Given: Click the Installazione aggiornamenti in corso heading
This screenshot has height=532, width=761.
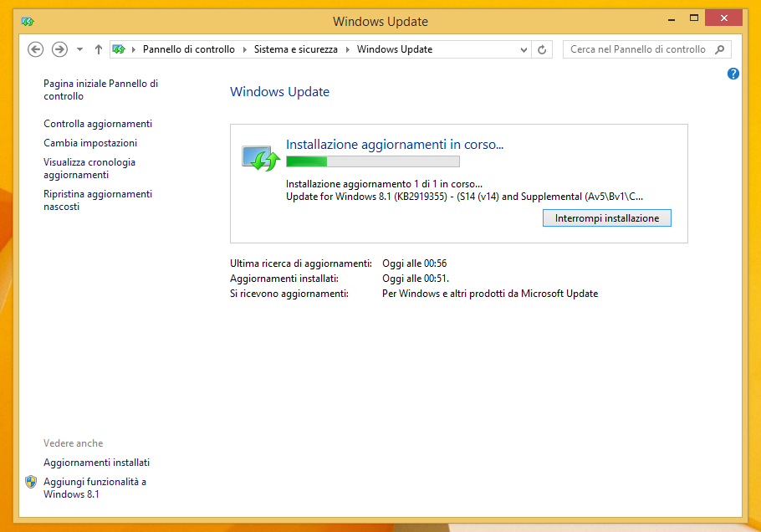Looking at the screenshot, I should point(395,145).
